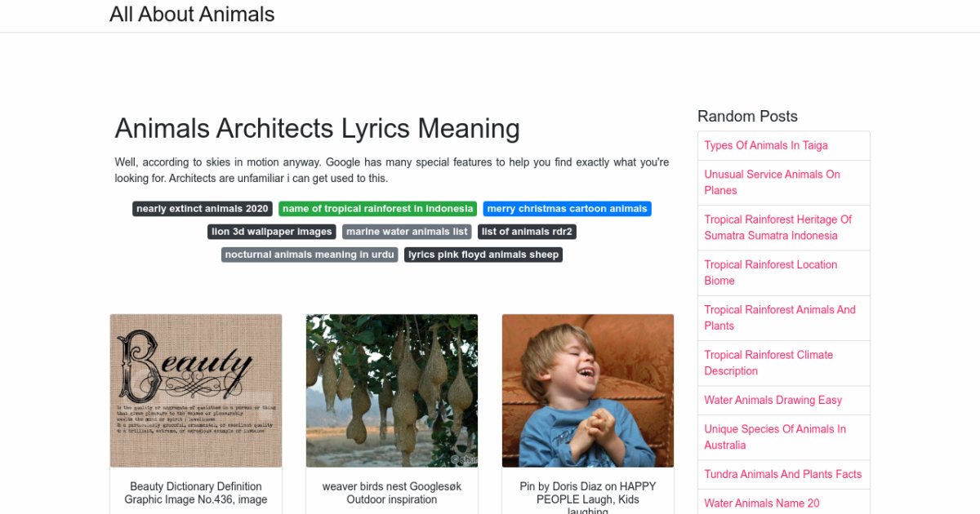980x514 pixels.
Task: Click the 'nearly extinct animals 2020' tag
Action: pos(203,209)
